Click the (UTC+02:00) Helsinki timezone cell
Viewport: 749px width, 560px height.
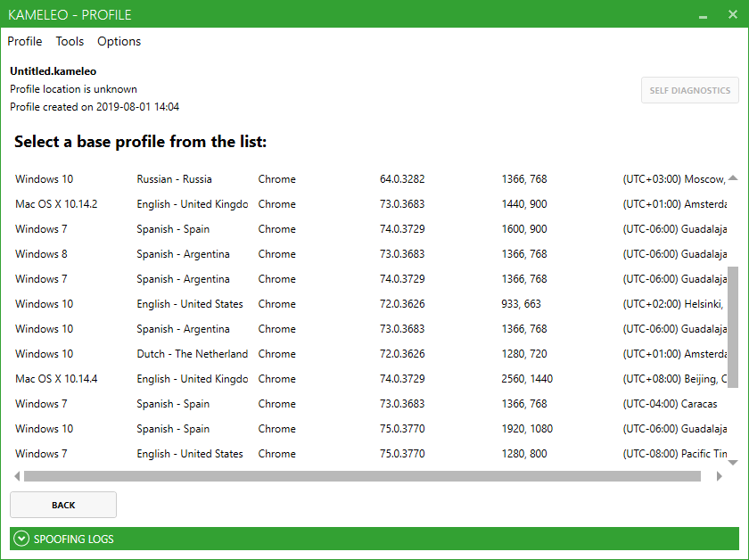point(673,304)
